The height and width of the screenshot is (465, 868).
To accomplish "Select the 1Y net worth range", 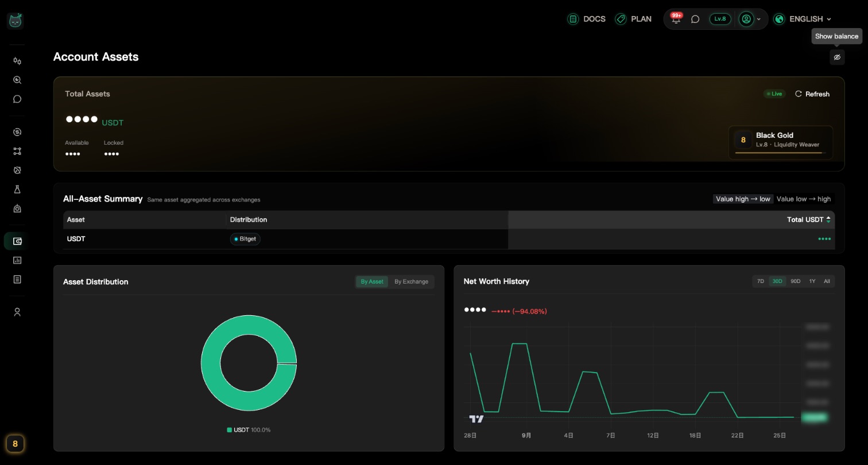I will pos(812,281).
